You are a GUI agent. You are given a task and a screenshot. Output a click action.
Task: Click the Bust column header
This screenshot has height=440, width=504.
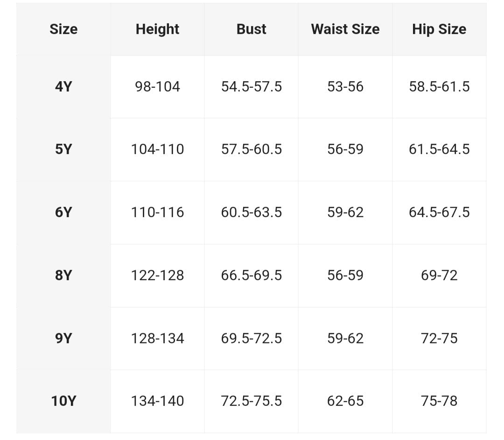(x=251, y=29)
